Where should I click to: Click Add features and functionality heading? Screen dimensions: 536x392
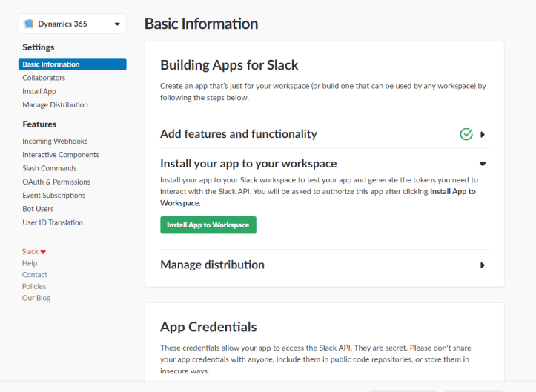[239, 134]
